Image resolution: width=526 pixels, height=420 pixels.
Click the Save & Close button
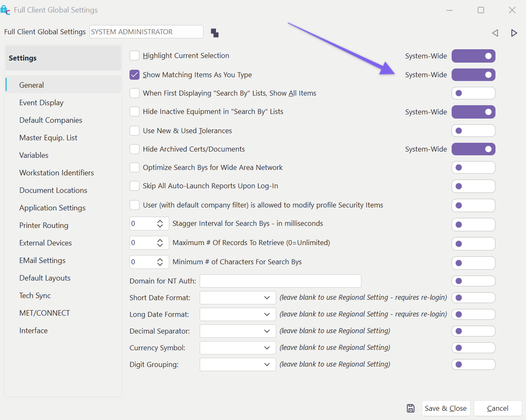[x=445, y=408]
